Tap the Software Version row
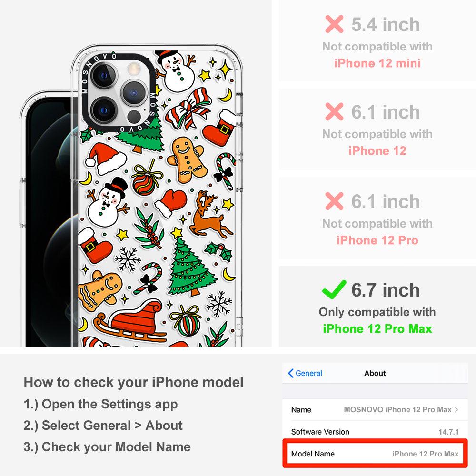Viewport: 476px width, 476px height. [375, 432]
